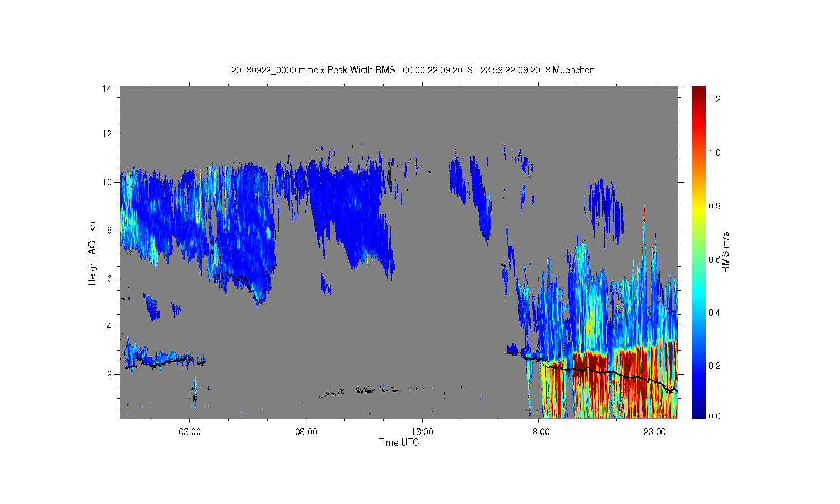Screen dimensions: 840x504
Task: Click the colorbar value 0.8
Action: coord(714,206)
